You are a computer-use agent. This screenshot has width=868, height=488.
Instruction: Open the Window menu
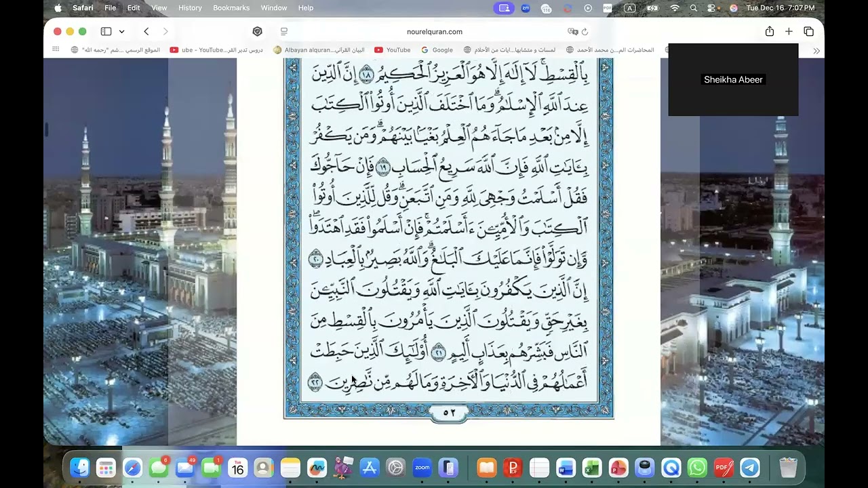[x=274, y=8]
